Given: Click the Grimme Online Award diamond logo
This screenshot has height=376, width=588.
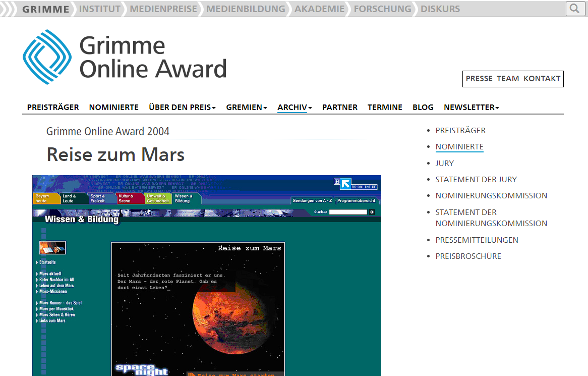Looking at the screenshot, I should click(x=47, y=57).
